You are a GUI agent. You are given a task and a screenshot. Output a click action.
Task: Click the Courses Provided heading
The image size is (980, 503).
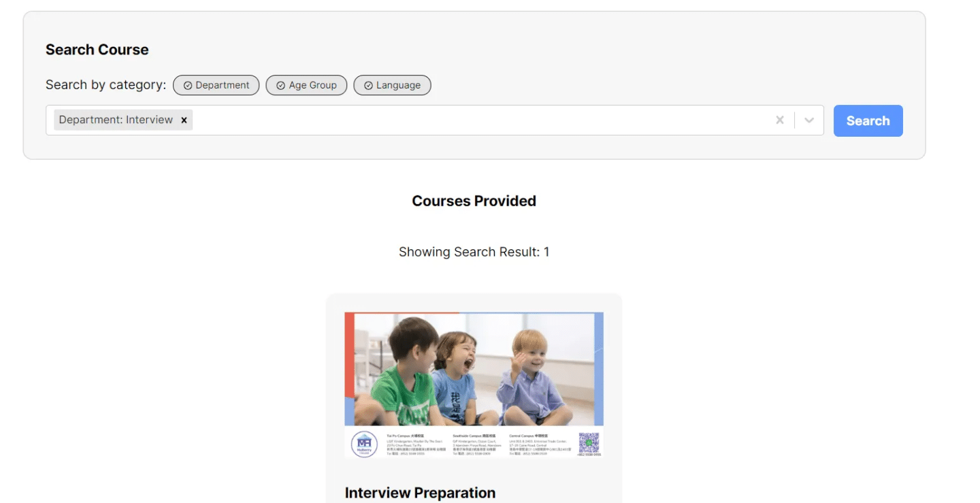pos(474,201)
